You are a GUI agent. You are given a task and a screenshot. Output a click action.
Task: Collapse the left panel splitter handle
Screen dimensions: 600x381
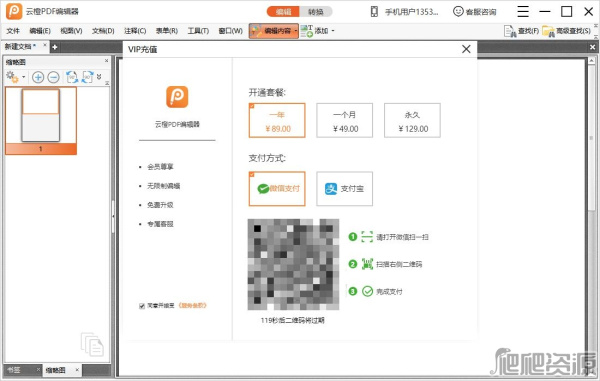point(113,217)
